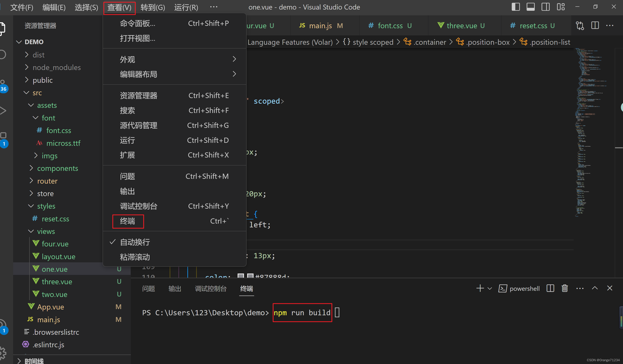
Task: Enable 粘滞滚动 sticky scroll option
Action: click(135, 257)
